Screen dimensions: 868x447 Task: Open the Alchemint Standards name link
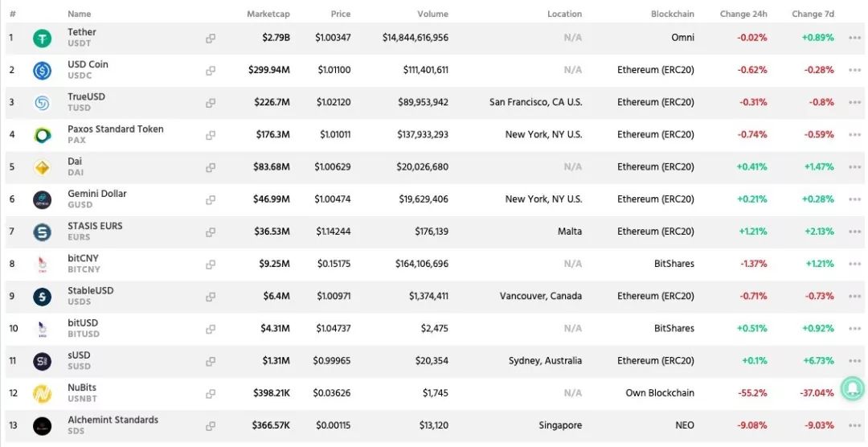(x=113, y=420)
